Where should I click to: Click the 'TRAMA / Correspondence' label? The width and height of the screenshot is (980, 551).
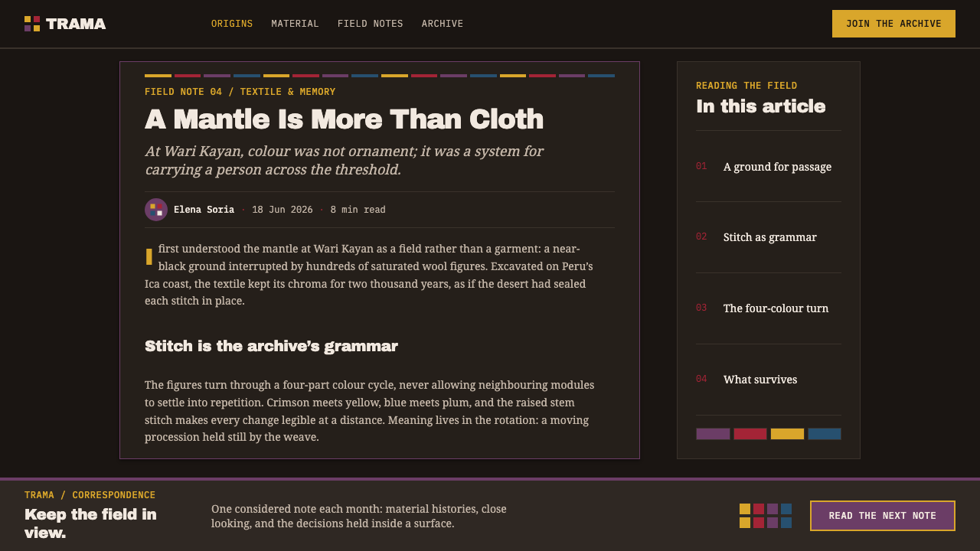point(90,495)
